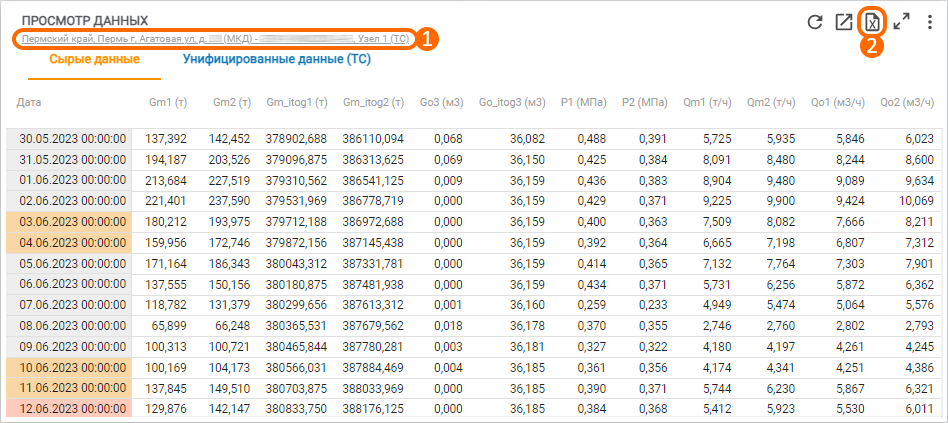Click Gm_itog1 cell value 379310,562
This screenshot has height=423, width=948.
[296, 181]
